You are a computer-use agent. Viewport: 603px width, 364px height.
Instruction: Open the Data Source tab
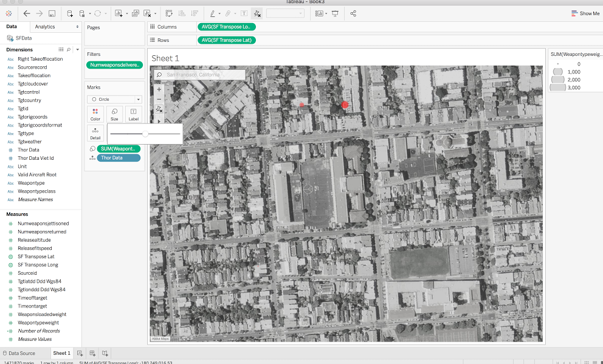point(19,353)
